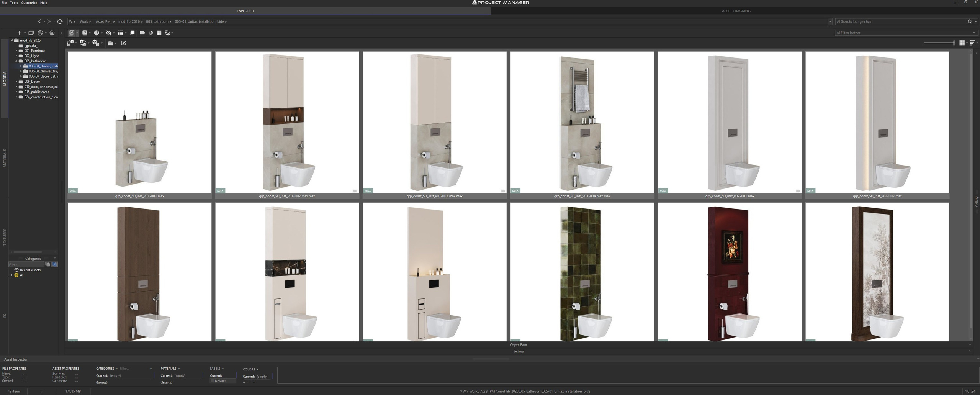Select the Recent Assets category
Image resolution: width=980 pixels, height=395 pixels.
coord(30,270)
